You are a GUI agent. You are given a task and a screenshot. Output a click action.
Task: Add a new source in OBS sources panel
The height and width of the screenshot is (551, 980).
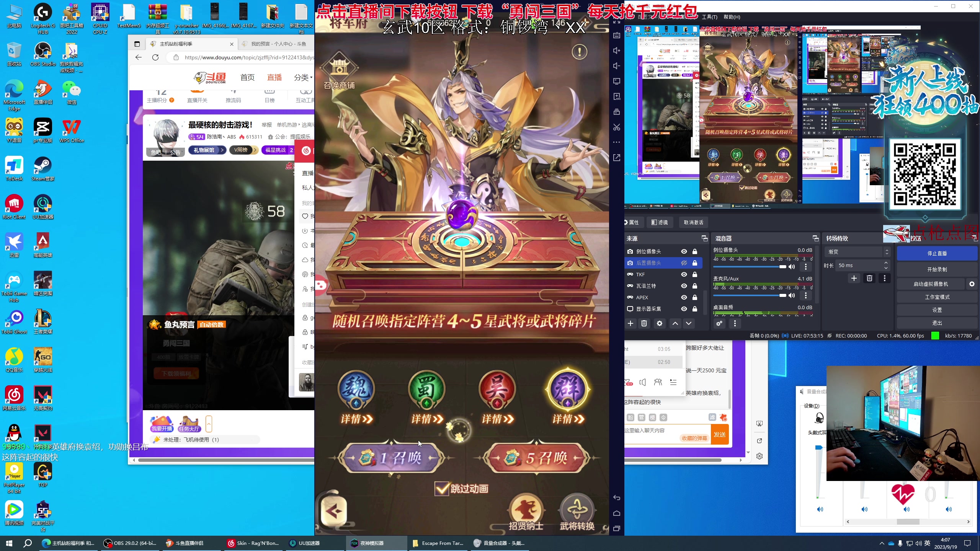tap(630, 323)
